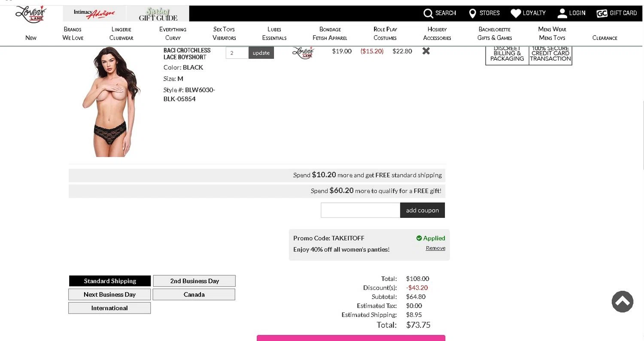
Task: Select International shipping option
Action: 109,308
